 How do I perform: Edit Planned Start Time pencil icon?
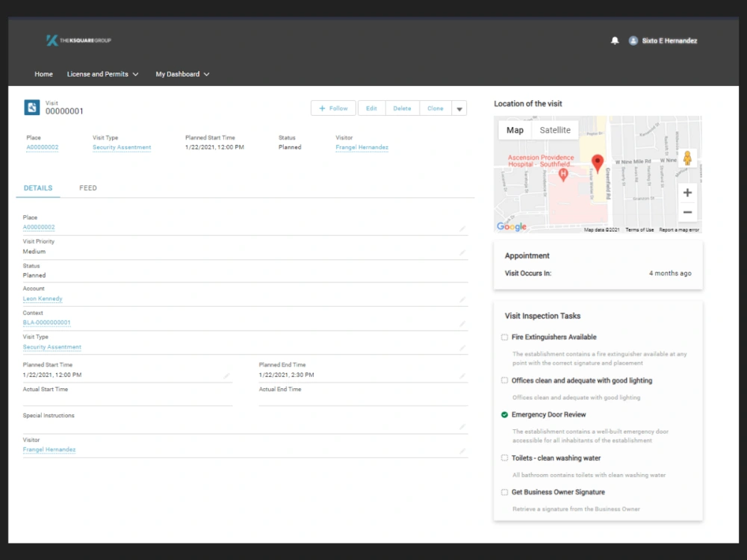[226, 376]
